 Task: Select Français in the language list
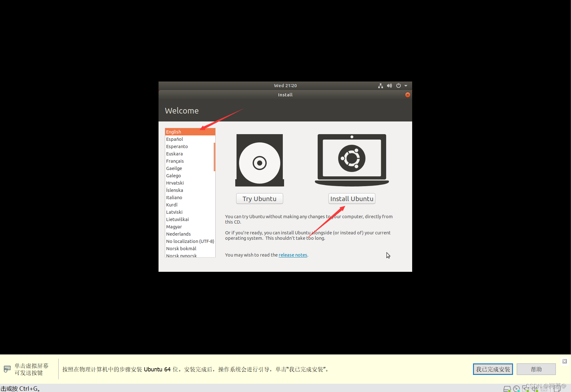click(190, 161)
